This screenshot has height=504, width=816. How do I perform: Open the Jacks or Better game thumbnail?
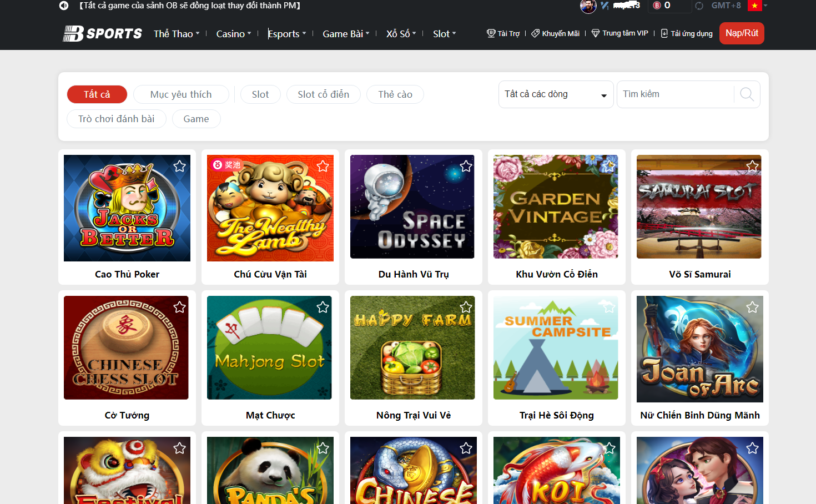click(x=127, y=208)
